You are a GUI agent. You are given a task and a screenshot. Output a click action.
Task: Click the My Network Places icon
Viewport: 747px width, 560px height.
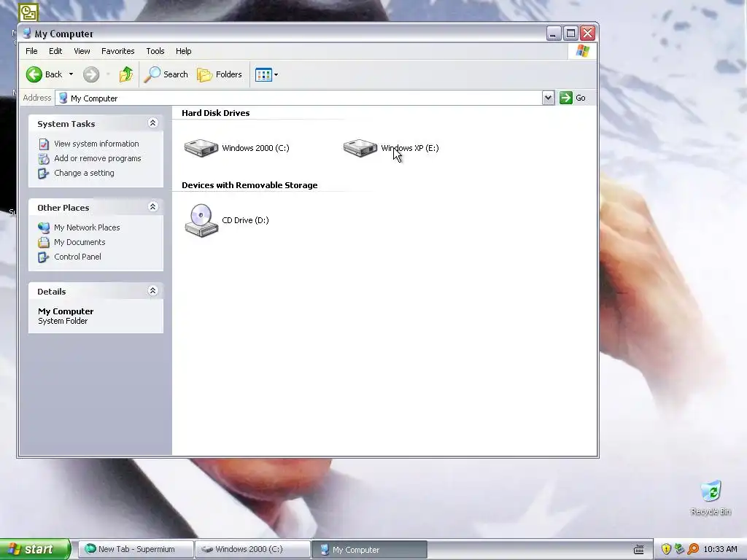[44, 227]
